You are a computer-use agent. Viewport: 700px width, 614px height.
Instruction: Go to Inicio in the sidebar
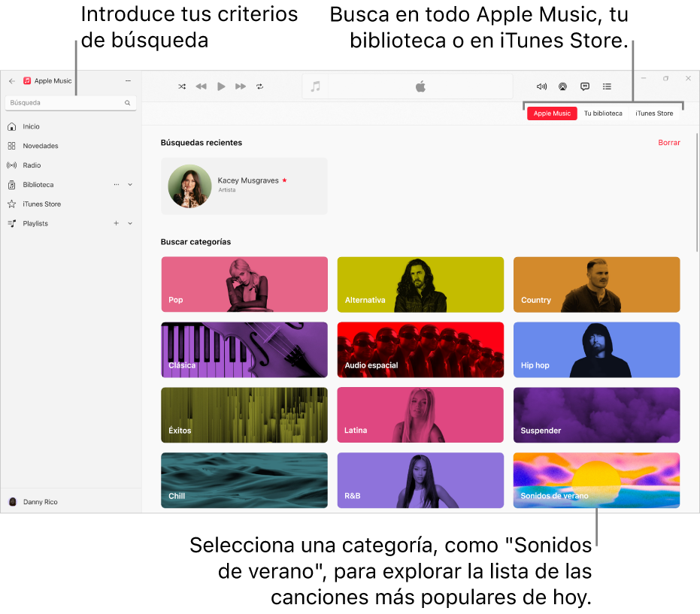tap(30, 126)
